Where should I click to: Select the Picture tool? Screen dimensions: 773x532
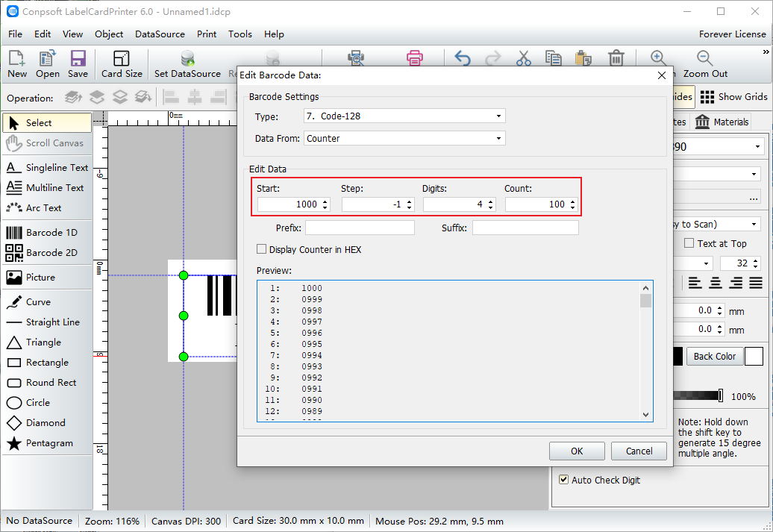(x=47, y=277)
